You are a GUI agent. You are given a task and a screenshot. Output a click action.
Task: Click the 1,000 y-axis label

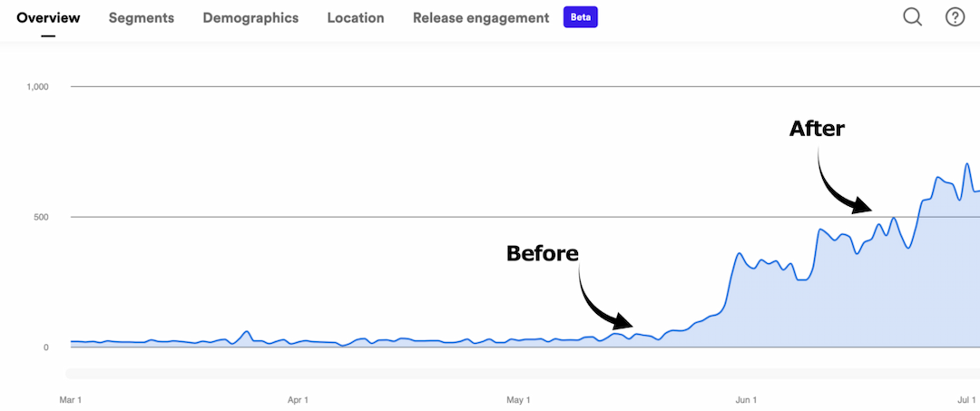click(36, 87)
